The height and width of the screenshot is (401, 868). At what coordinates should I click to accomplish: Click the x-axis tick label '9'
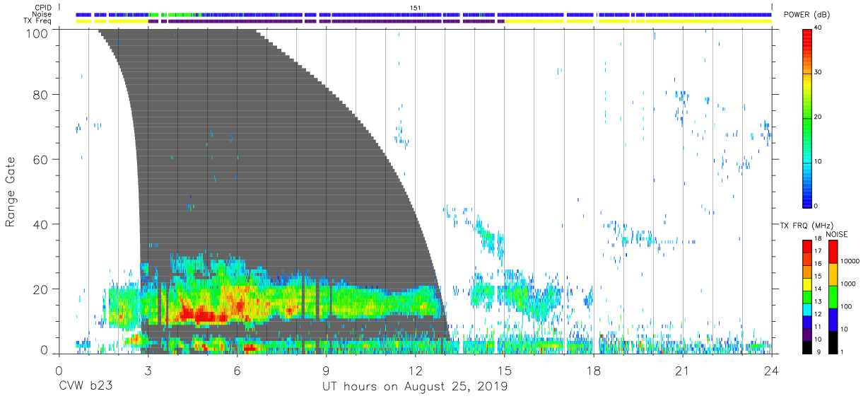pyautogui.click(x=326, y=371)
